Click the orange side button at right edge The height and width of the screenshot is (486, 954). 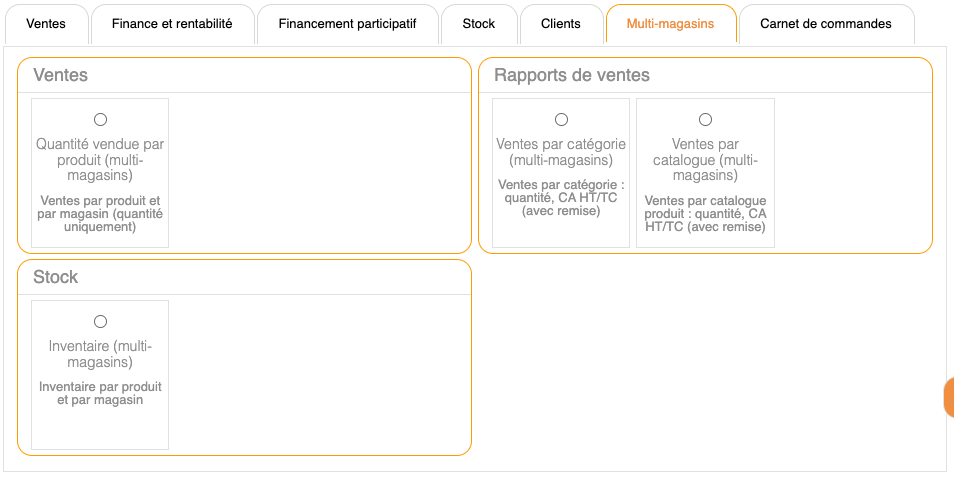pos(948,397)
